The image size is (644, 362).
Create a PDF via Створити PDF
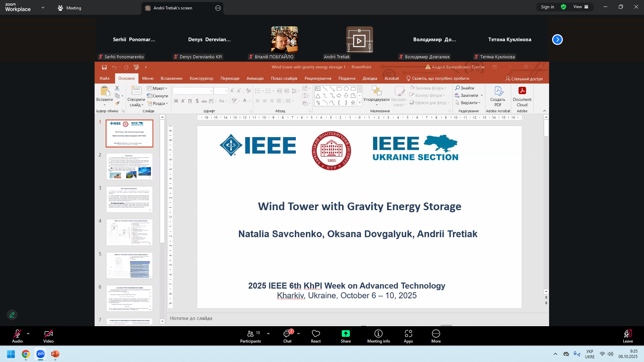498,97
